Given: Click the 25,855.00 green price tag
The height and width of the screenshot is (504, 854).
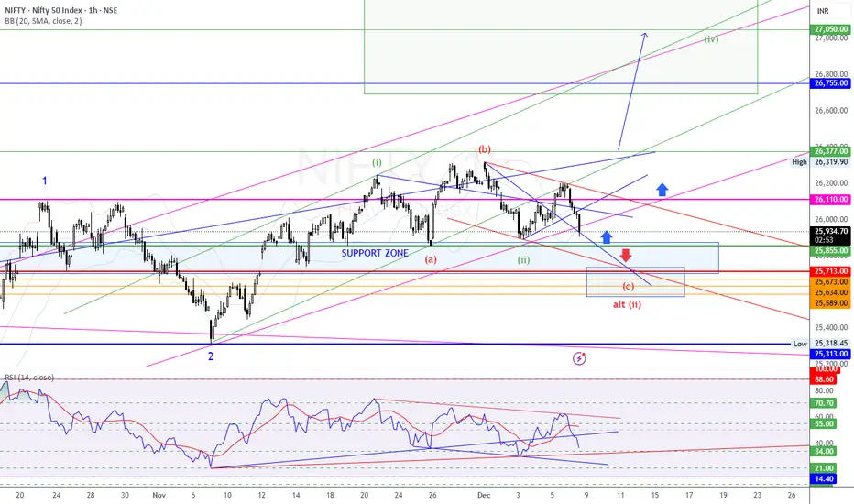Looking at the screenshot, I should [x=830, y=251].
